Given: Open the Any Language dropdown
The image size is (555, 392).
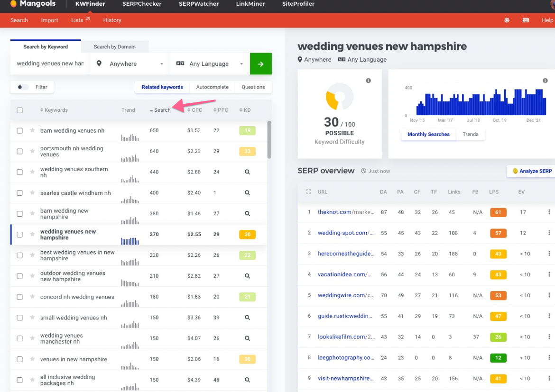Looking at the screenshot, I should pyautogui.click(x=209, y=64).
